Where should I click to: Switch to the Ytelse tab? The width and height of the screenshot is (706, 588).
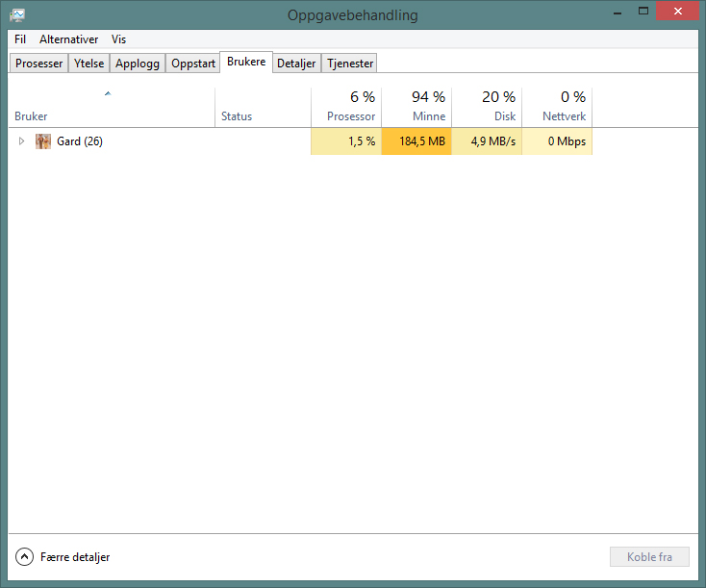[x=88, y=64]
